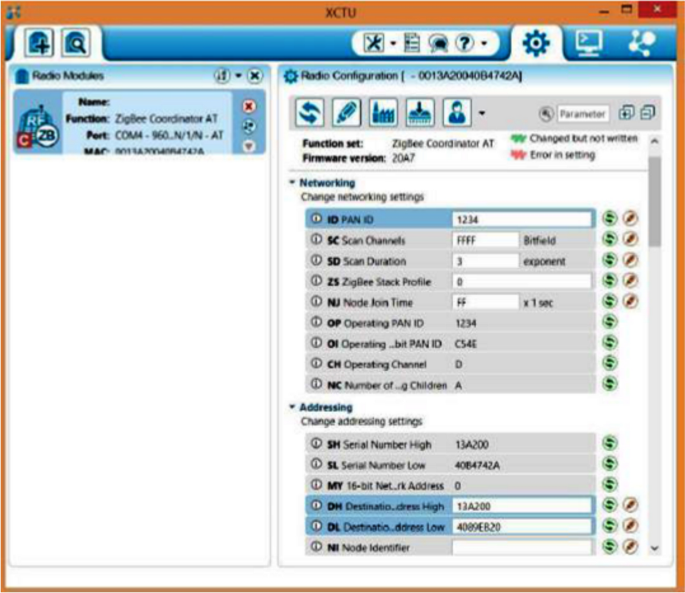Write the DL Destination Address Low parameter

coord(630,526)
